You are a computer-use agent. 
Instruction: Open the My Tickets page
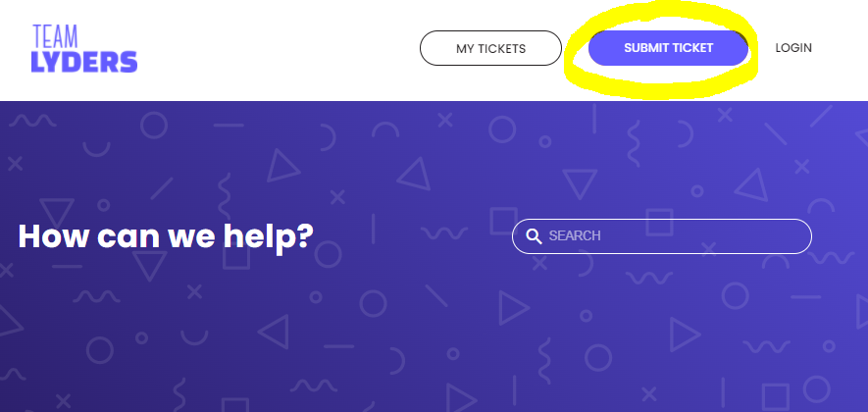pos(491,48)
